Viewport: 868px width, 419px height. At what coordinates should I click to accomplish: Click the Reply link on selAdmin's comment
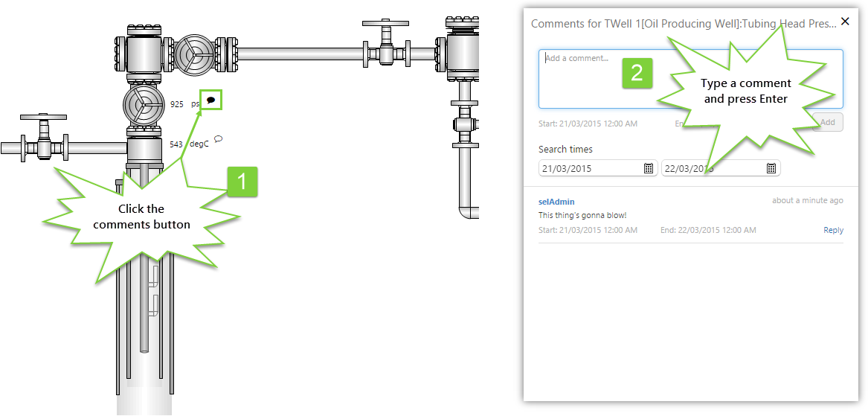[833, 231]
